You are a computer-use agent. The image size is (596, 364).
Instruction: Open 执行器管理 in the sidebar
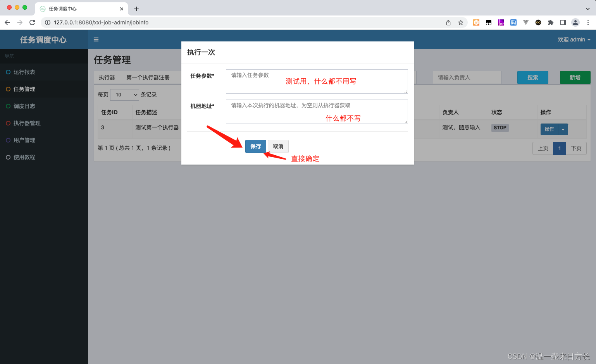[44, 123]
